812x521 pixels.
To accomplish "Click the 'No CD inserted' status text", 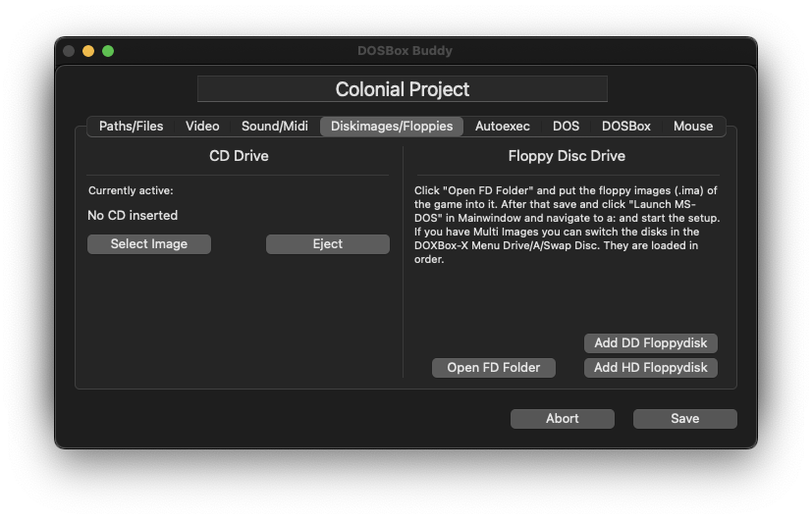I will tap(133, 215).
